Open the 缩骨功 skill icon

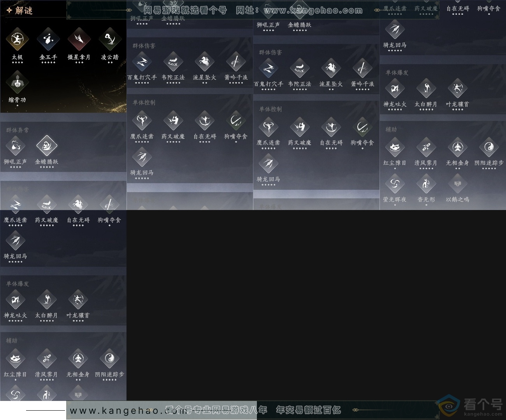coord(17,82)
